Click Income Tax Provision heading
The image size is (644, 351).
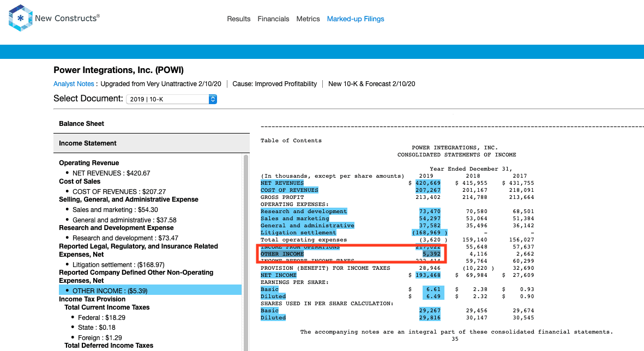pos(92,299)
